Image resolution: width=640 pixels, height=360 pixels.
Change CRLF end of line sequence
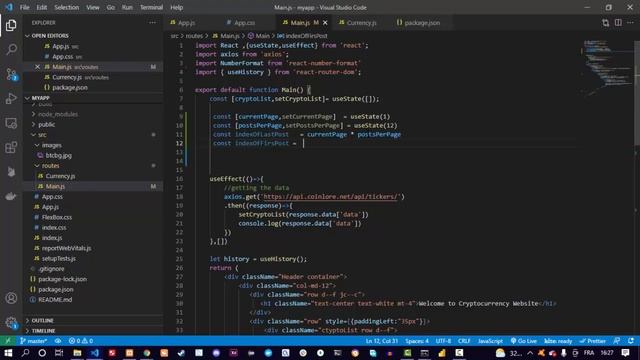464,341
